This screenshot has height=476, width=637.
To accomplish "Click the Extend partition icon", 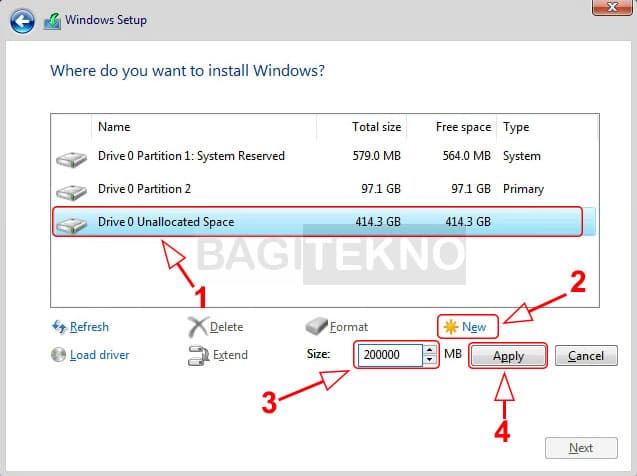I will [x=198, y=355].
